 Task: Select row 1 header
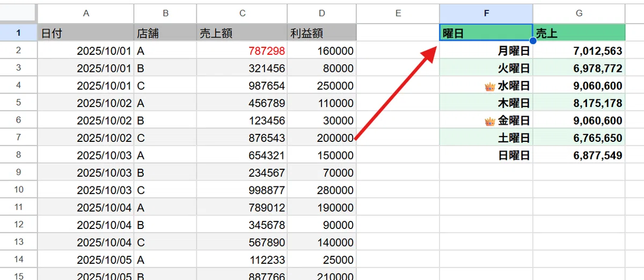(19, 33)
